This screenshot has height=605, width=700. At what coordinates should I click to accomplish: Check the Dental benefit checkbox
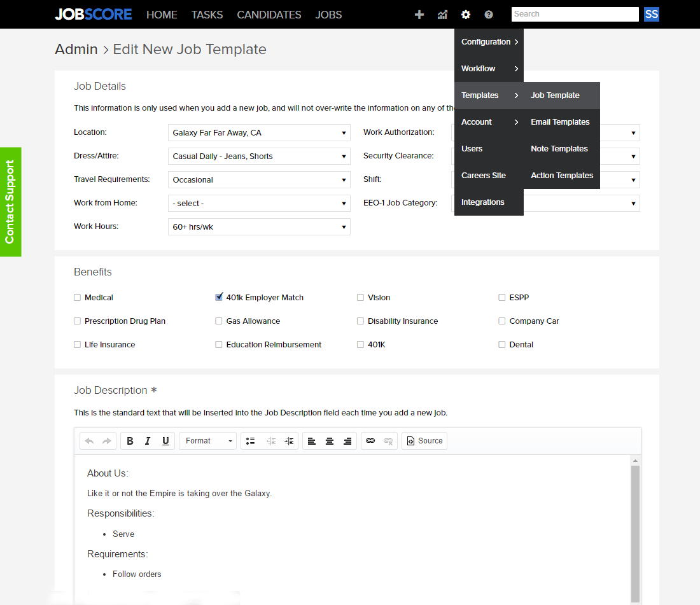501,344
